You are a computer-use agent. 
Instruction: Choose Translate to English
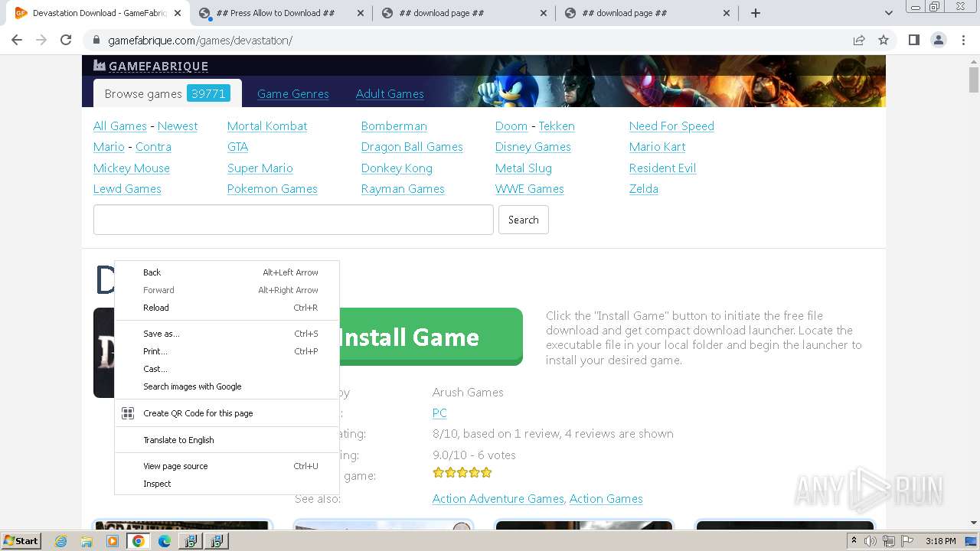coord(227,440)
